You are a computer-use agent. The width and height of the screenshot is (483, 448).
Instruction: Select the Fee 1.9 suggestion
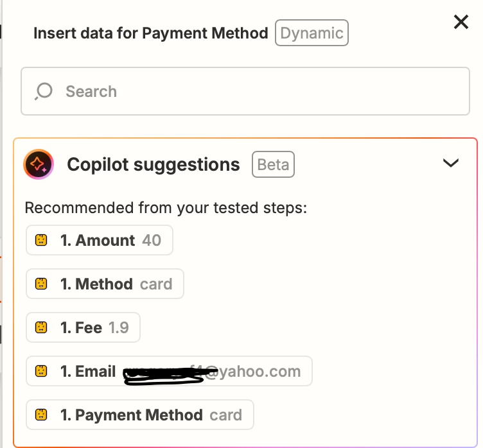coord(83,328)
